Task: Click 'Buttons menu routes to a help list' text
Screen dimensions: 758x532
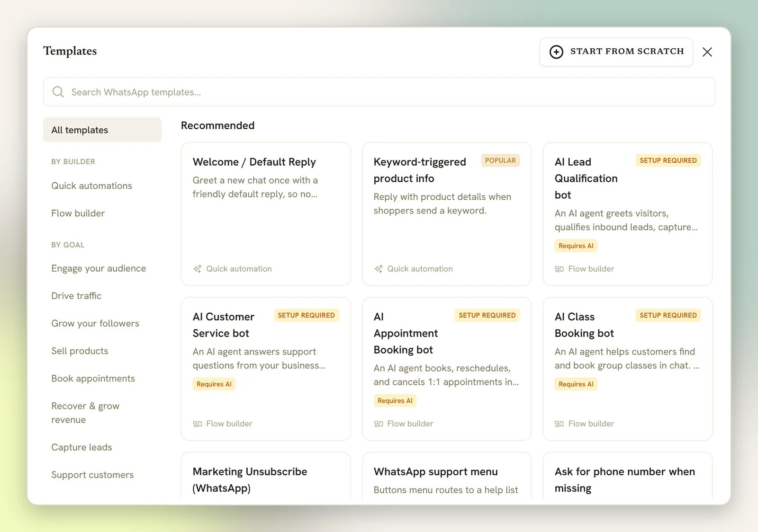Action: (446, 490)
